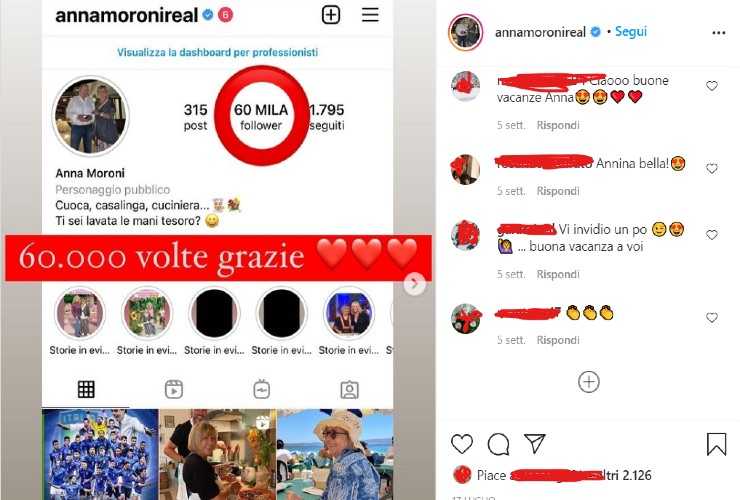Share the post via paper plane icon
Screen dimensions: 740x500
pos(535,443)
